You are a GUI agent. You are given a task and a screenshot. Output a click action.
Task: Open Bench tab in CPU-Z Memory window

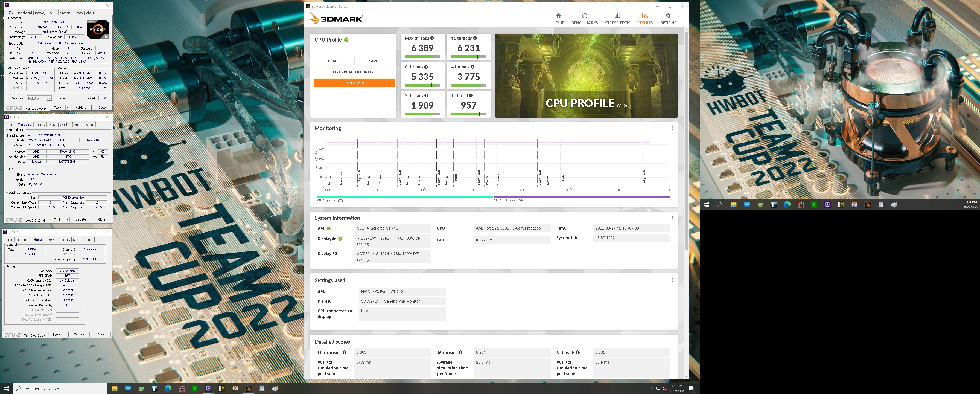77,240
